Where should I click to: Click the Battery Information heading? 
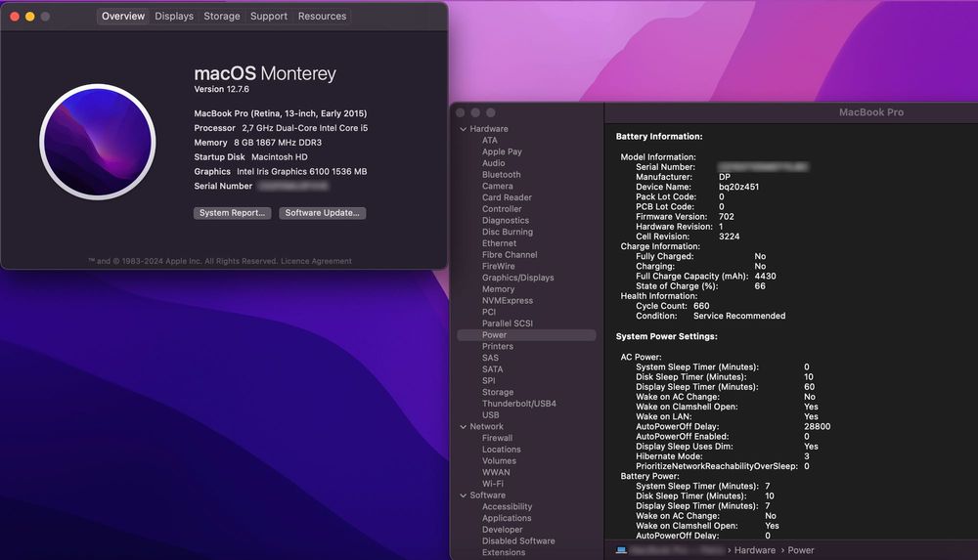coord(658,137)
